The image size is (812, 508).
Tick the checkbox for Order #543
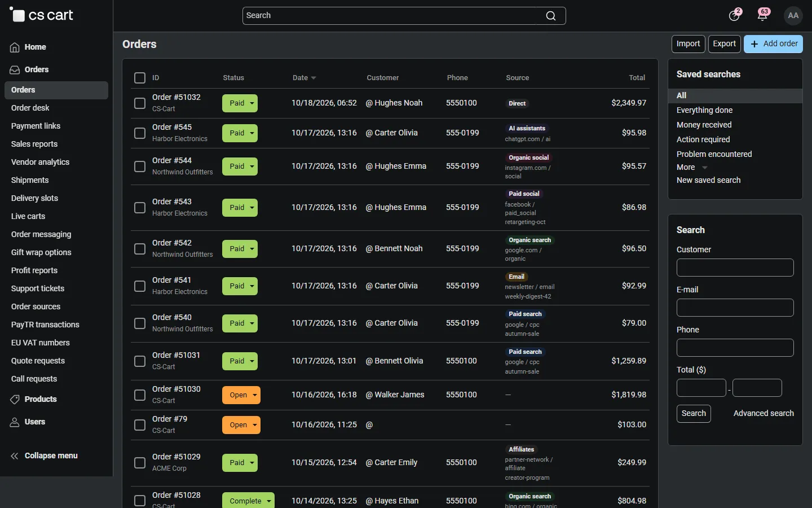point(140,208)
